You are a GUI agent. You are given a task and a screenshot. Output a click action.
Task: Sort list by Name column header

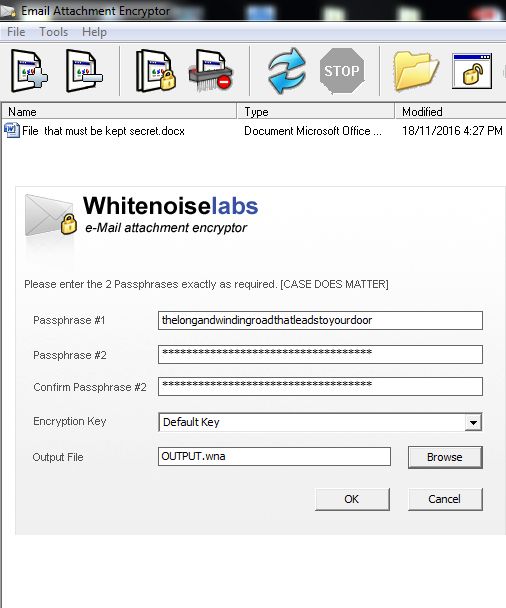pos(119,112)
